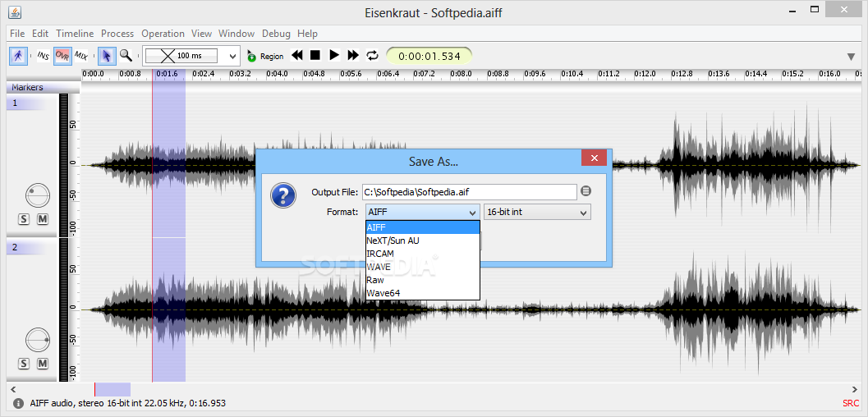868x417 pixels.
Task: Select IRCAM format option
Action: click(423, 254)
